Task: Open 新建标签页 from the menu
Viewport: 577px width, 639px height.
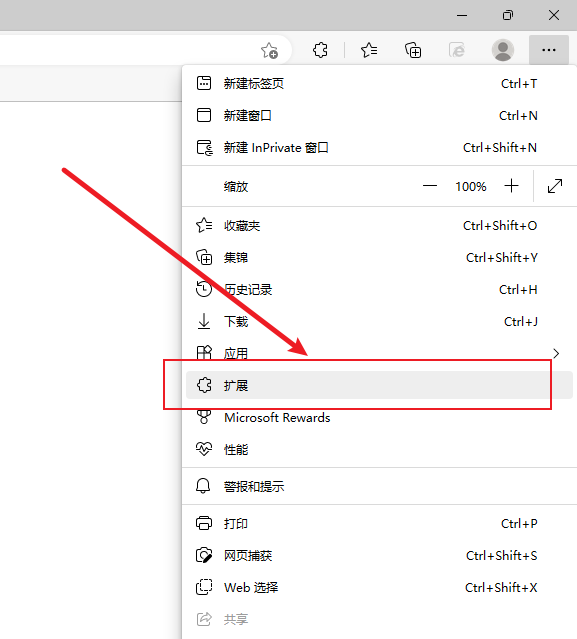Action: [x=379, y=84]
